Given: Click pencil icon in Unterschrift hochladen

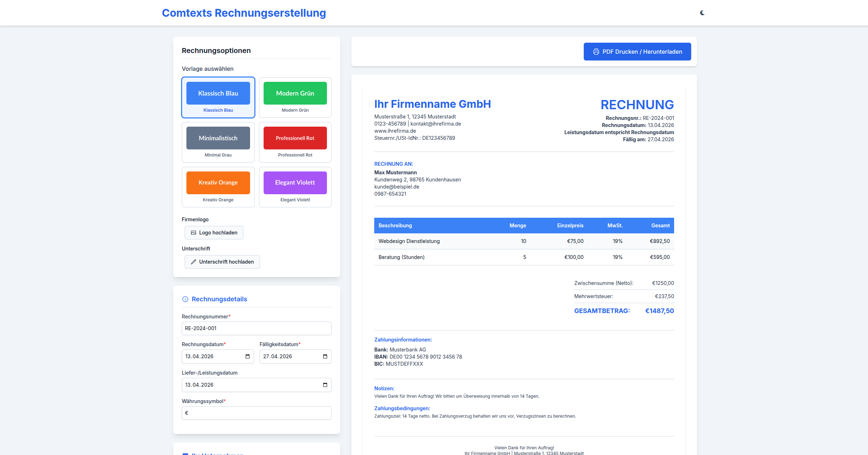Looking at the screenshot, I should tap(194, 262).
